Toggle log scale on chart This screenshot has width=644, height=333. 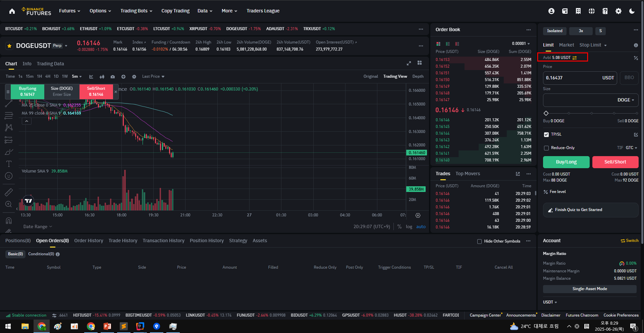pyautogui.click(x=409, y=227)
